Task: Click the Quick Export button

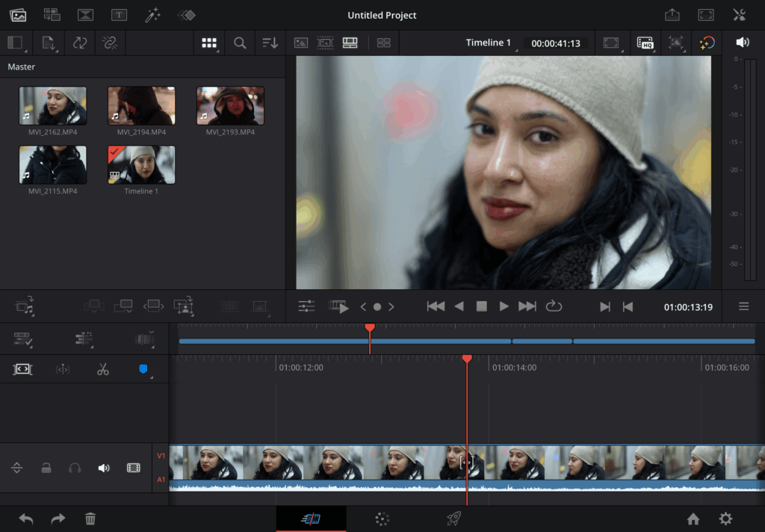Action: pyautogui.click(x=672, y=15)
